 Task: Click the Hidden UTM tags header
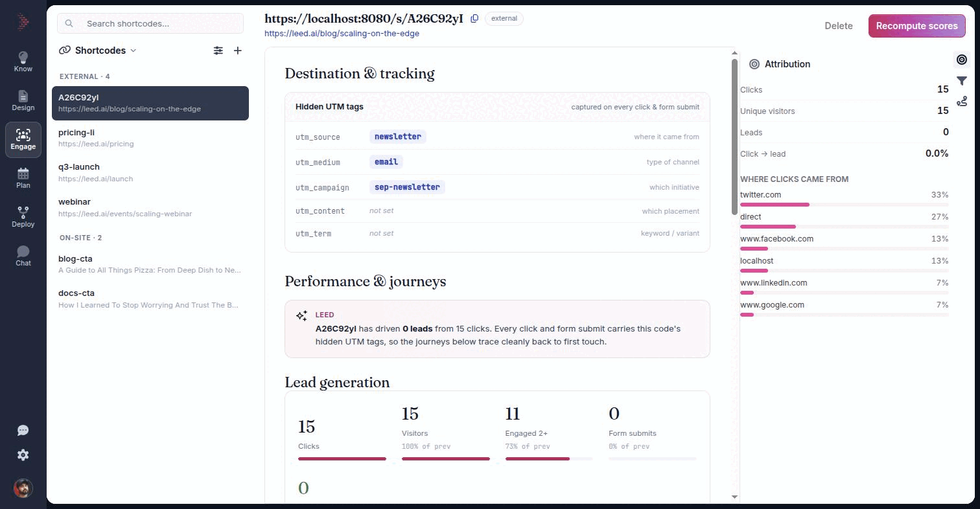click(x=497, y=107)
